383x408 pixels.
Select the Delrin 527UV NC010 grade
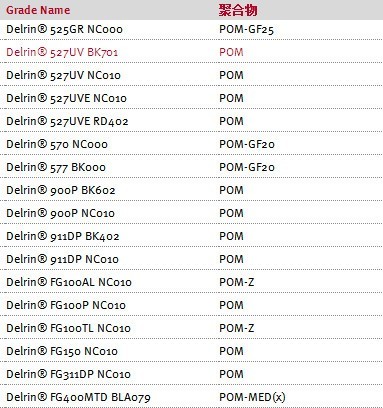click(63, 75)
